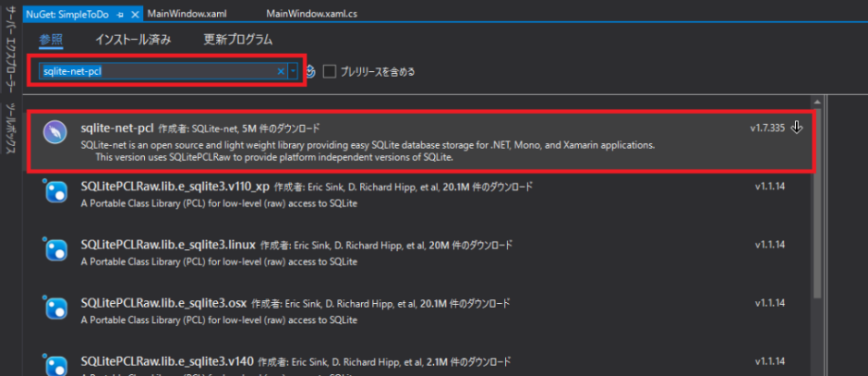
Task: Expand the search box history dropdown arrow
Action: click(x=294, y=71)
